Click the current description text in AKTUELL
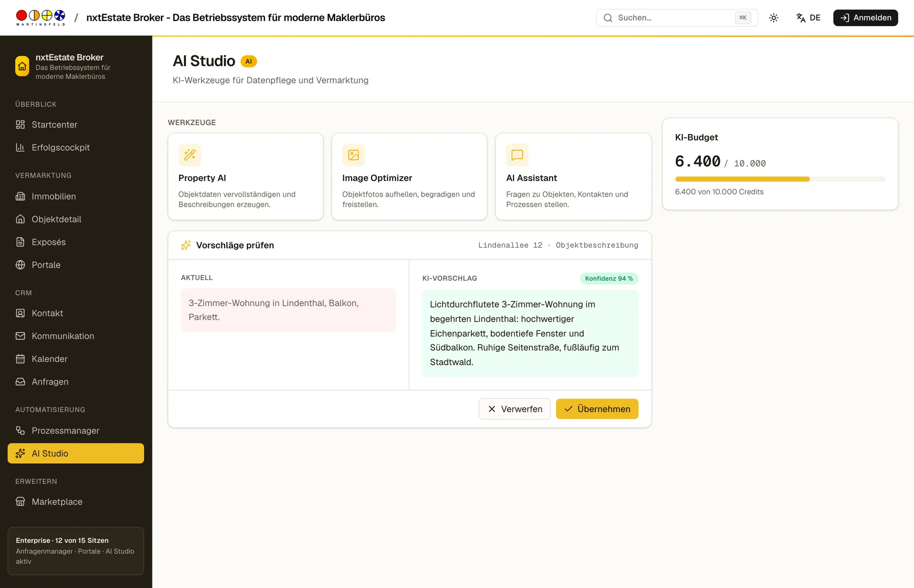The width and height of the screenshot is (914, 588). 288,310
